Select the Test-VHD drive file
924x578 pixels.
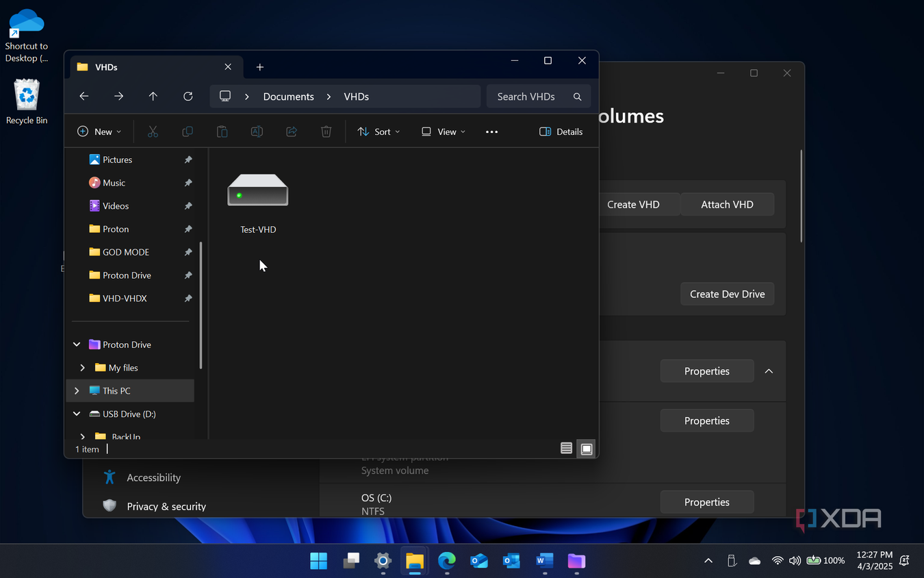pos(258,203)
